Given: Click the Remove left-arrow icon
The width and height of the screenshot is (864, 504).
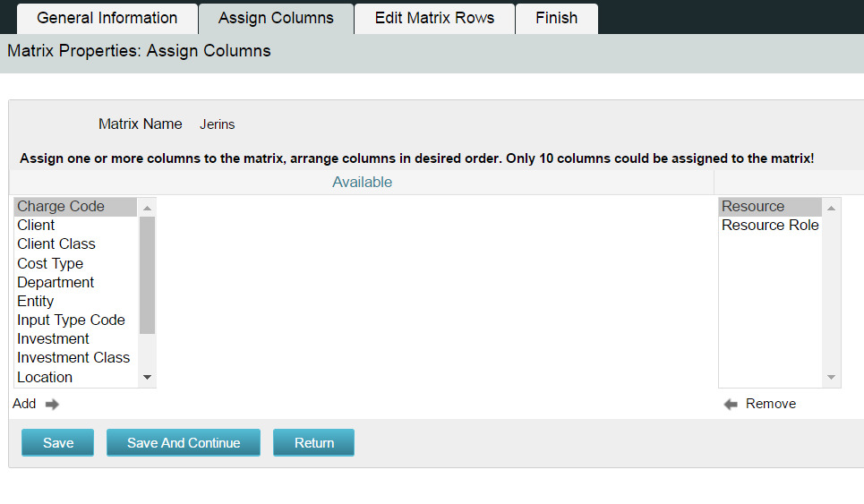Looking at the screenshot, I should pyautogui.click(x=731, y=404).
